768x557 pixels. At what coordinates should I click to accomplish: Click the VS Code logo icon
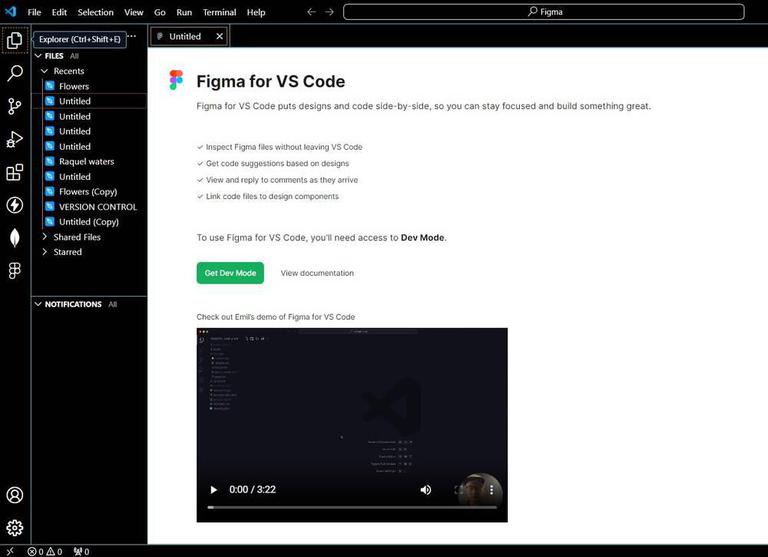point(10,11)
